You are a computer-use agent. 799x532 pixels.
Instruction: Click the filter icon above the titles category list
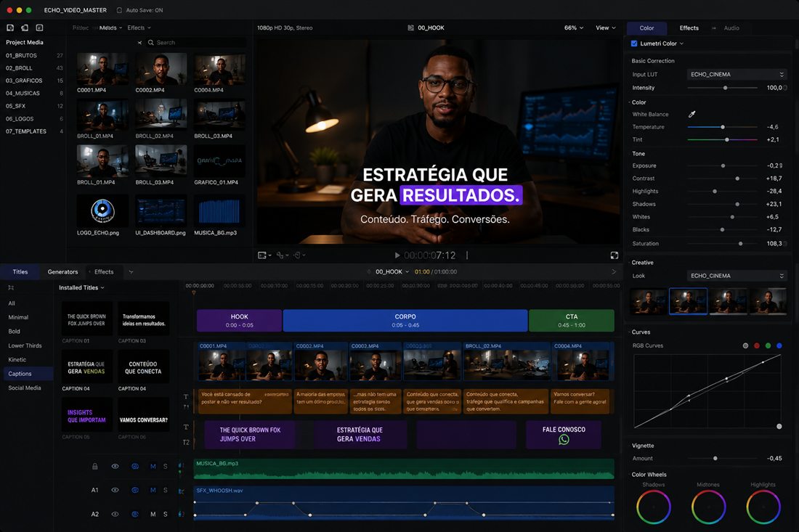(x=11, y=287)
